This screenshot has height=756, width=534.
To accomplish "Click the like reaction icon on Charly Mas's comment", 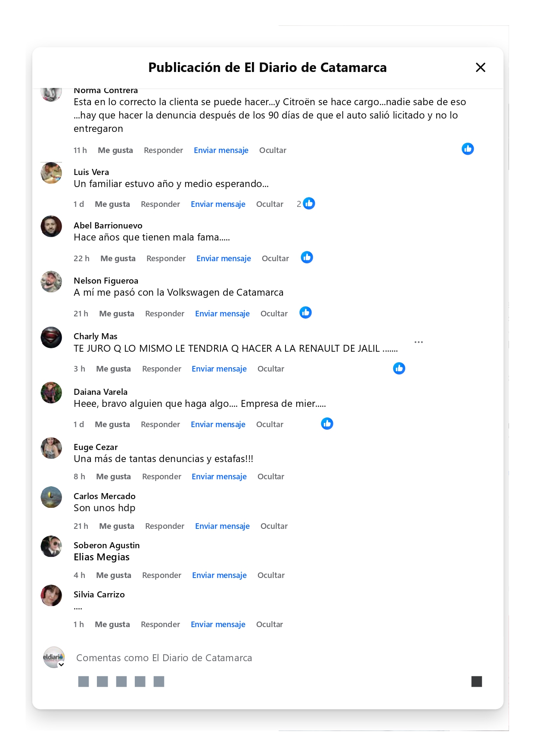I will [399, 369].
